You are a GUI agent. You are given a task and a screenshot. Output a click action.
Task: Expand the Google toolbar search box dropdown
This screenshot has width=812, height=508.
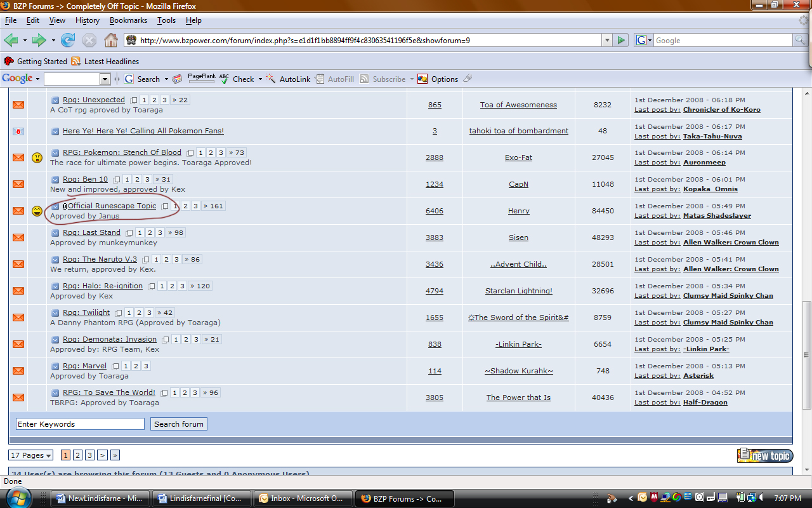coord(105,79)
